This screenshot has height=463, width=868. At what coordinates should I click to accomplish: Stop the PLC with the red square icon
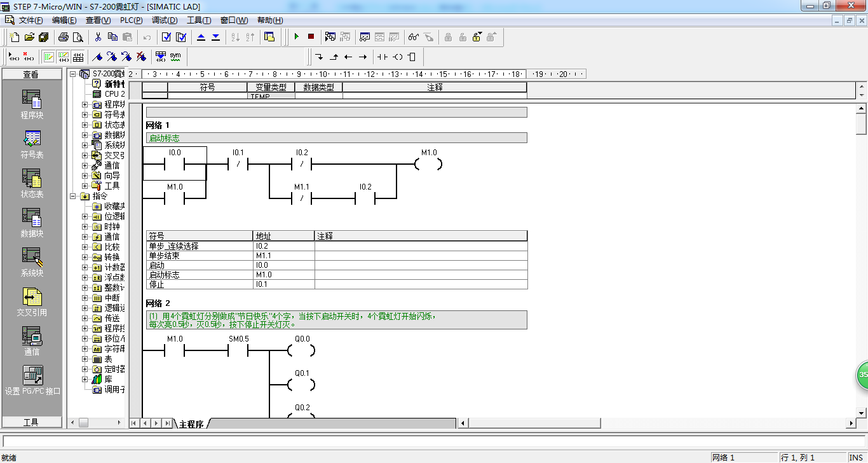point(311,37)
